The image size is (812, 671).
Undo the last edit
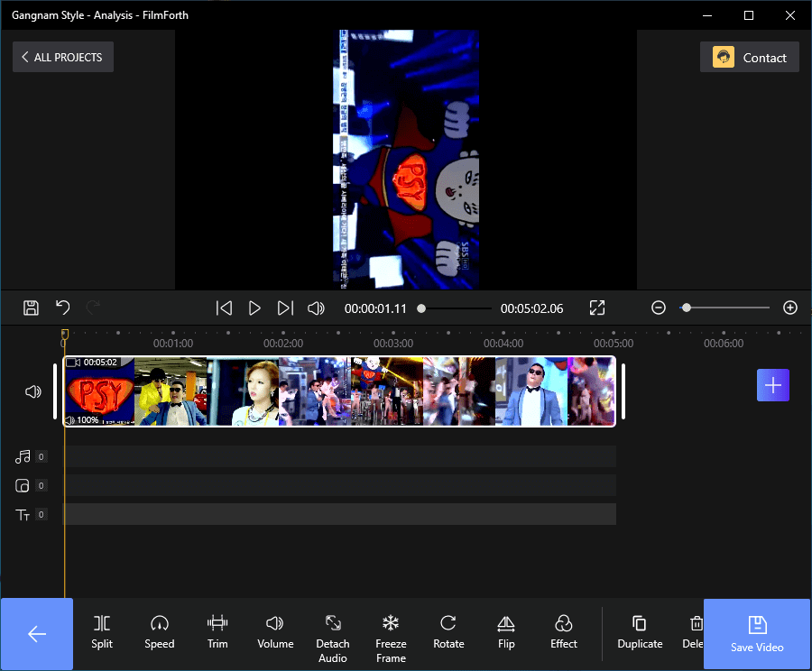(x=62, y=308)
